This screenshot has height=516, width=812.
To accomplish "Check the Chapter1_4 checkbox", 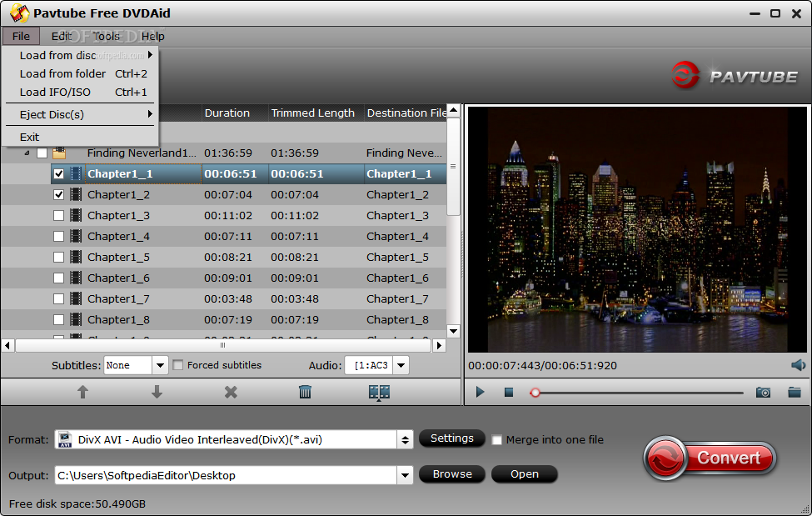I will pyautogui.click(x=59, y=236).
